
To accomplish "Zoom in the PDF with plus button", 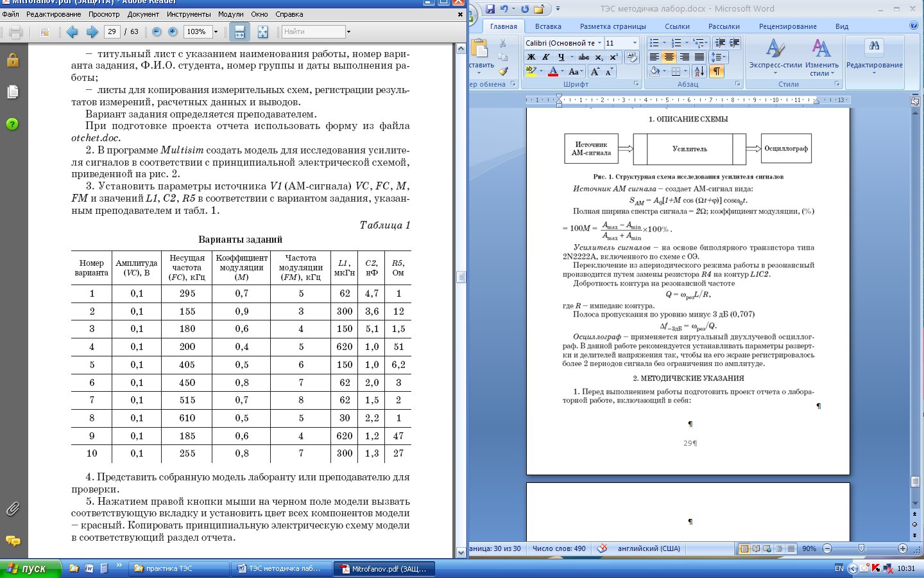I will (x=173, y=31).
